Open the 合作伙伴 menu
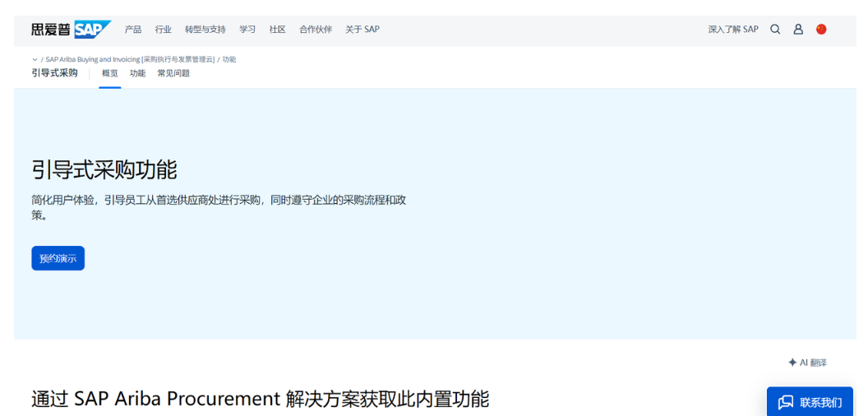The width and height of the screenshot is (868, 416). (x=316, y=30)
